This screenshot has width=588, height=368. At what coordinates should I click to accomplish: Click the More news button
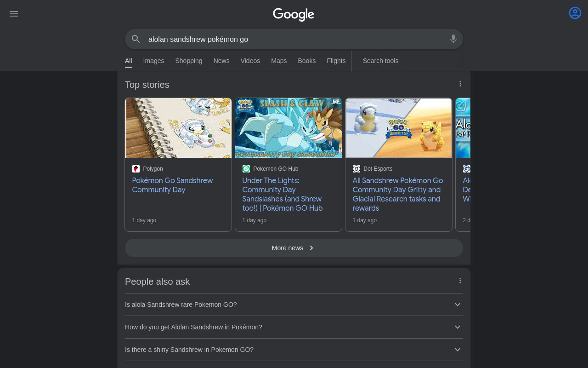[294, 248]
